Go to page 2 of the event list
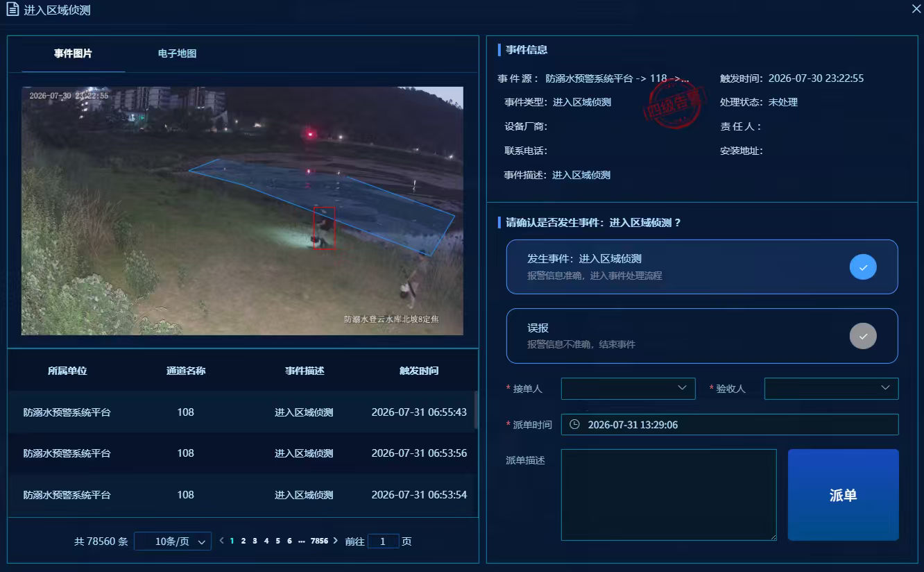The width and height of the screenshot is (924, 572). click(x=243, y=541)
